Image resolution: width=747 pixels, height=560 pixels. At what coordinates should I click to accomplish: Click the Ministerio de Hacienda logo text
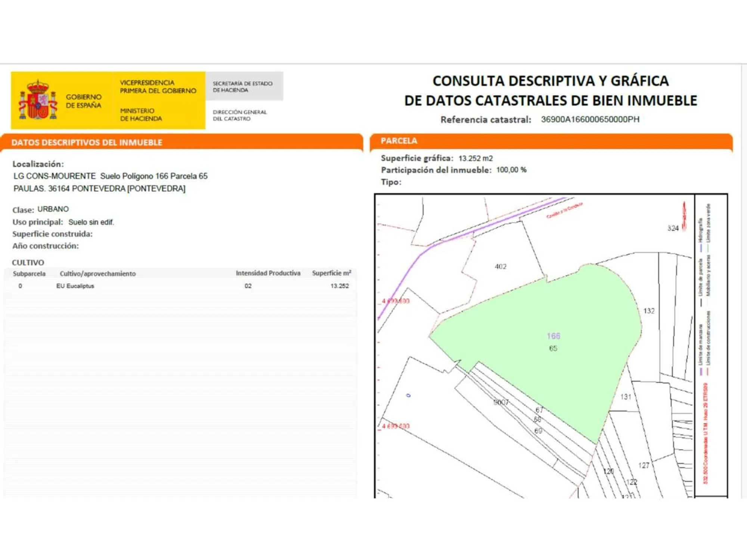click(x=141, y=115)
